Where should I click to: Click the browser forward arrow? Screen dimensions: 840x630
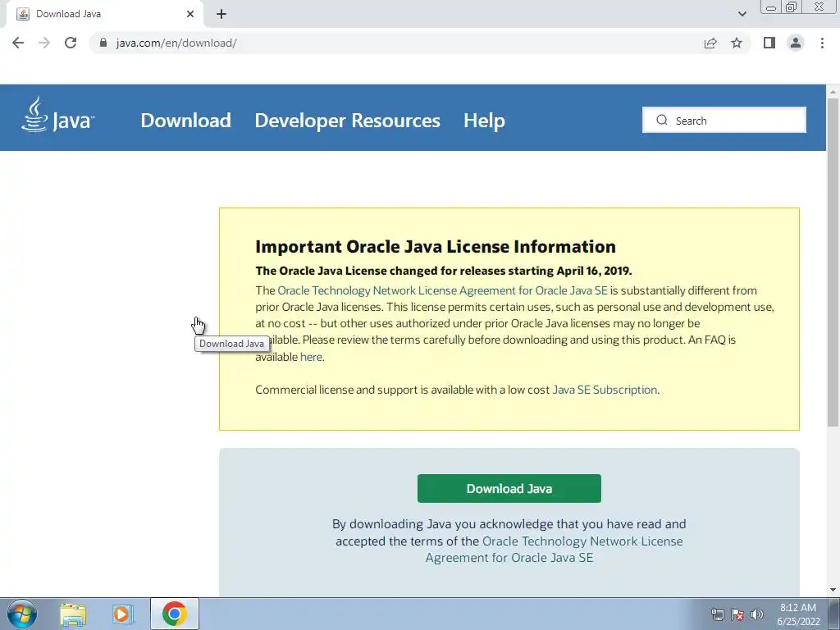coord(44,43)
